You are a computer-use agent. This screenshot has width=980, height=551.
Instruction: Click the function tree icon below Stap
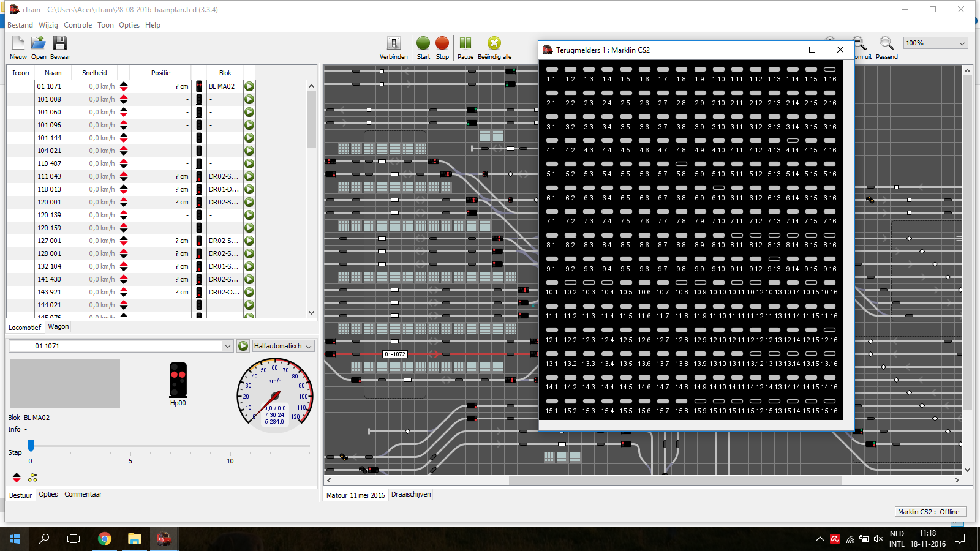click(32, 478)
